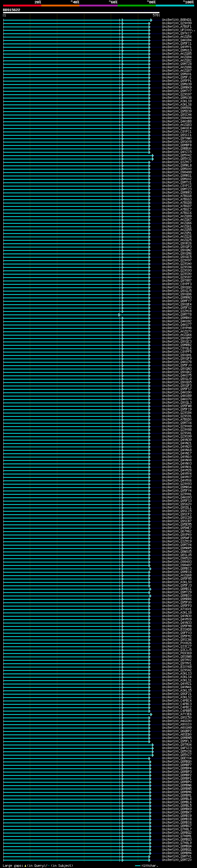
Task: Select the UniRef100_Q9SCH4 entry
Action: click(x=176, y=115)
